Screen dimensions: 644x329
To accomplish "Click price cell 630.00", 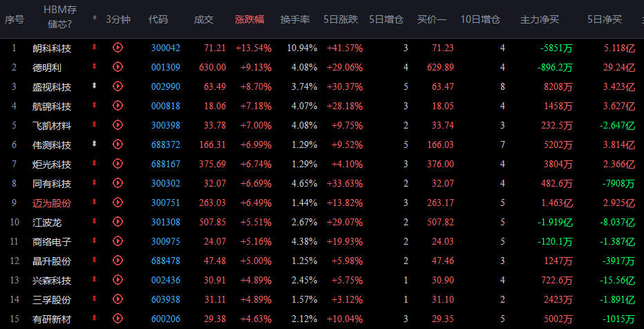I will [212, 67].
